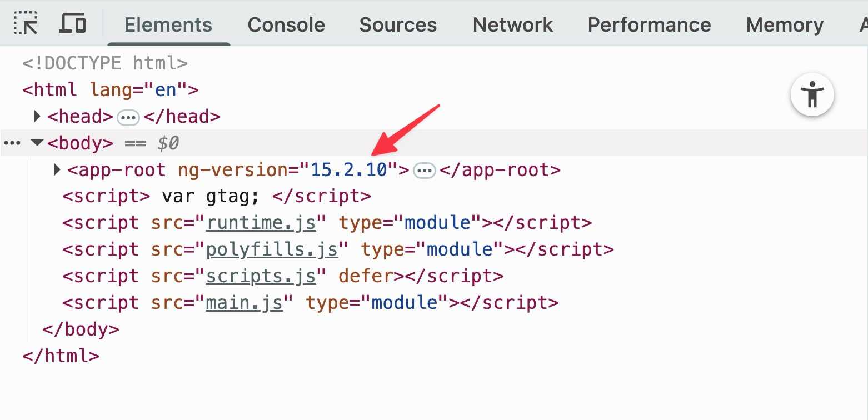This screenshot has height=420, width=868.
Task: Open the polyfills.js script link
Action: (x=272, y=249)
